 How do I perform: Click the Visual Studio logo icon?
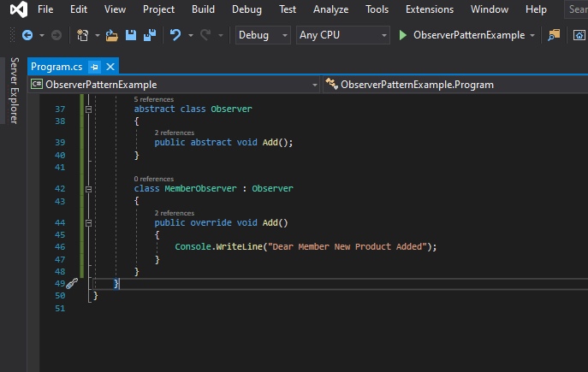click(19, 9)
